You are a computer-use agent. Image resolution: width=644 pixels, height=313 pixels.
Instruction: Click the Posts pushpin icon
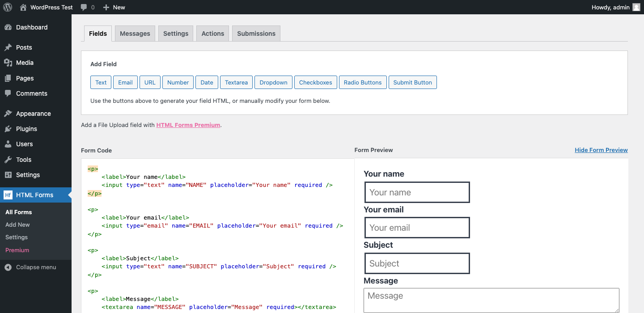point(8,47)
